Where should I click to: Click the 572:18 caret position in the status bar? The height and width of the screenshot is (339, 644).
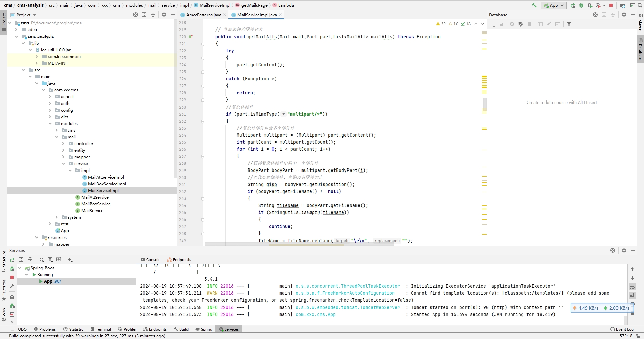(x=626, y=336)
